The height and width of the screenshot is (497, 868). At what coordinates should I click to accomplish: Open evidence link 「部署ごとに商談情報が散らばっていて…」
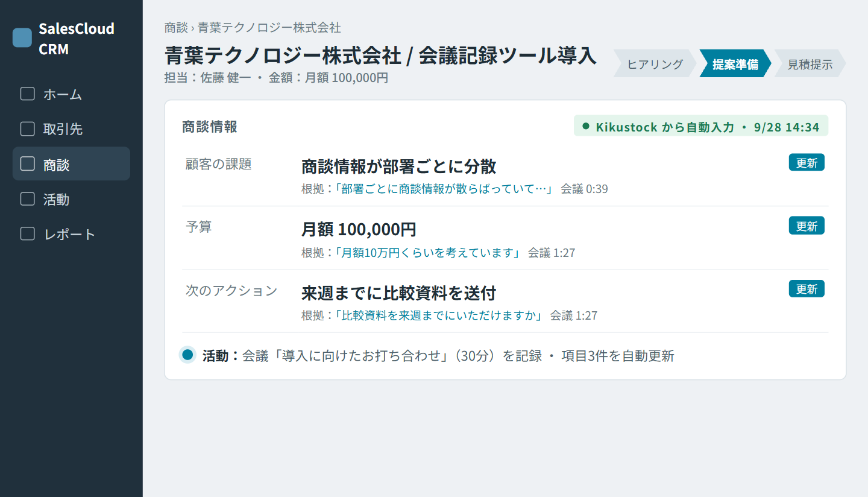[x=444, y=189]
